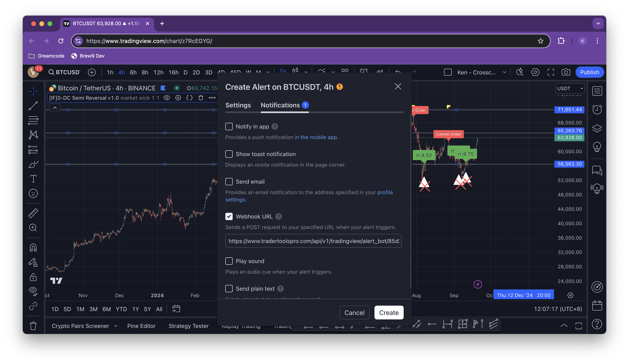
Task: Open indicator source code braces icon
Action: pyautogui.click(x=189, y=98)
